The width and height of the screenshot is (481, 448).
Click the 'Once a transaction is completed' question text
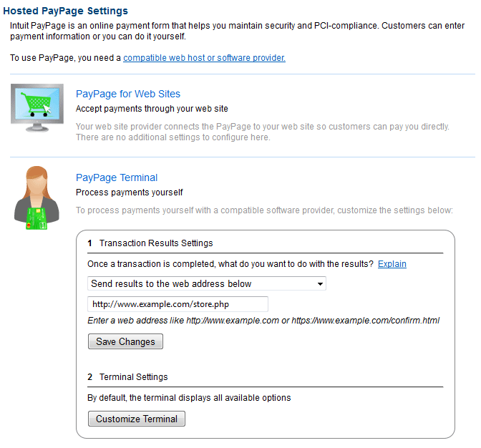point(230,264)
